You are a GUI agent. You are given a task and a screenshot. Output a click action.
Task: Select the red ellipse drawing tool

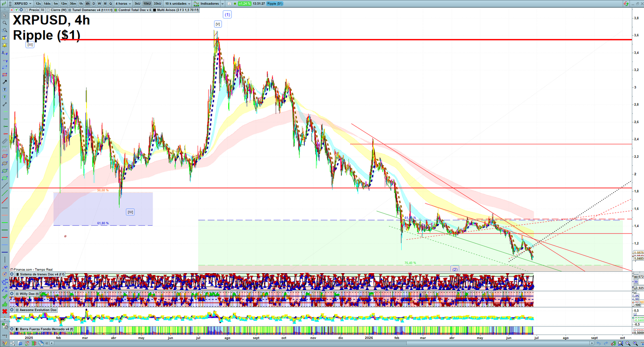click(5, 156)
